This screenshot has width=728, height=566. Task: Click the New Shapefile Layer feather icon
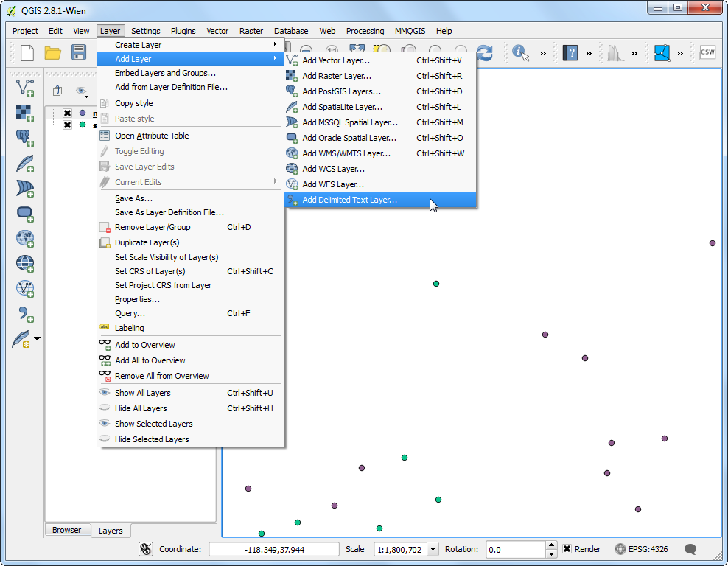21,340
